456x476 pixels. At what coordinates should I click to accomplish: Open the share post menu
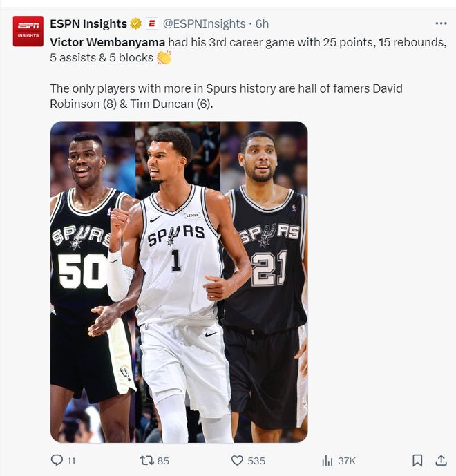coord(441,460)
